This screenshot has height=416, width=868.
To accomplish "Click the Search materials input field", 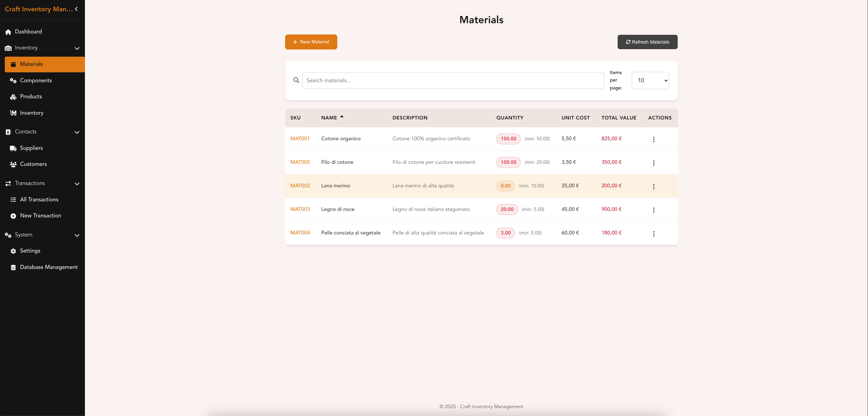I will 452,81.
